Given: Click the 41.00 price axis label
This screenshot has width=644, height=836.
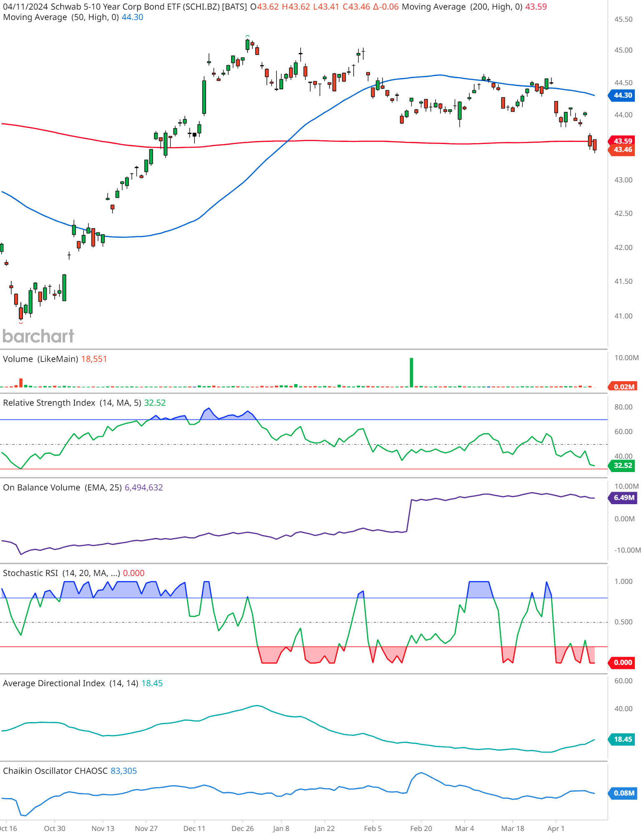Looking at the screenshot, I should coord(623,316).
